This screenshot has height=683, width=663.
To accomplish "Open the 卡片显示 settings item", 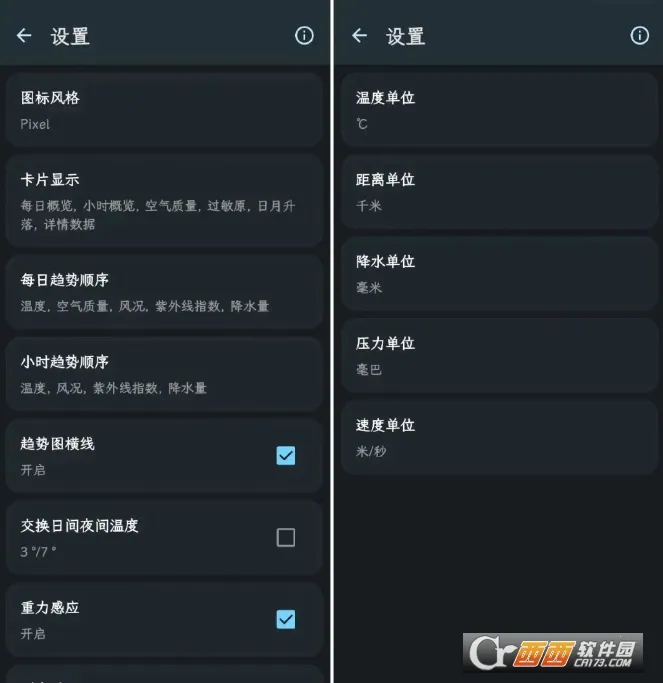I will pos(164,201).
